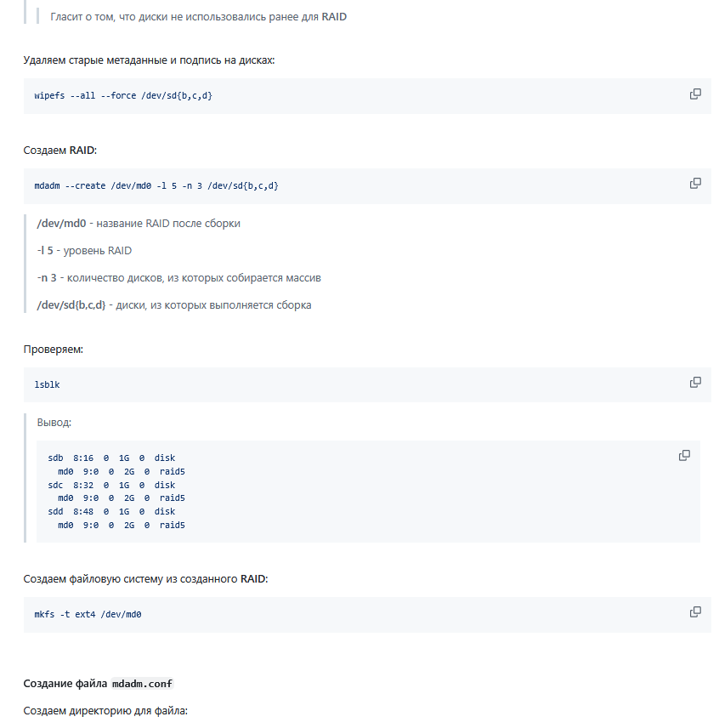Screen dimensions: 719x728
Task: Copy the wipefs command with copy icon
Action: click(695, 94)
